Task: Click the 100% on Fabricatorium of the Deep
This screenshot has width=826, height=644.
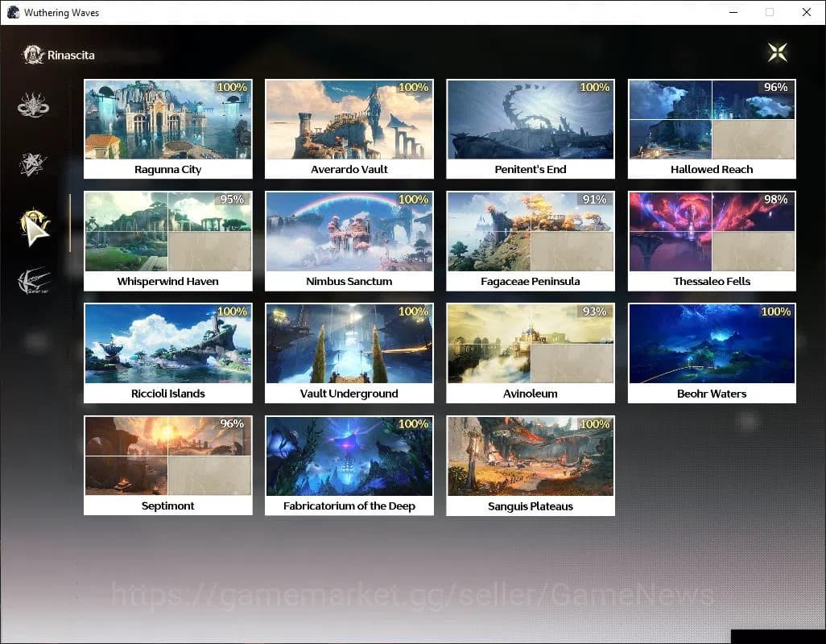Action: coord(414,424)
